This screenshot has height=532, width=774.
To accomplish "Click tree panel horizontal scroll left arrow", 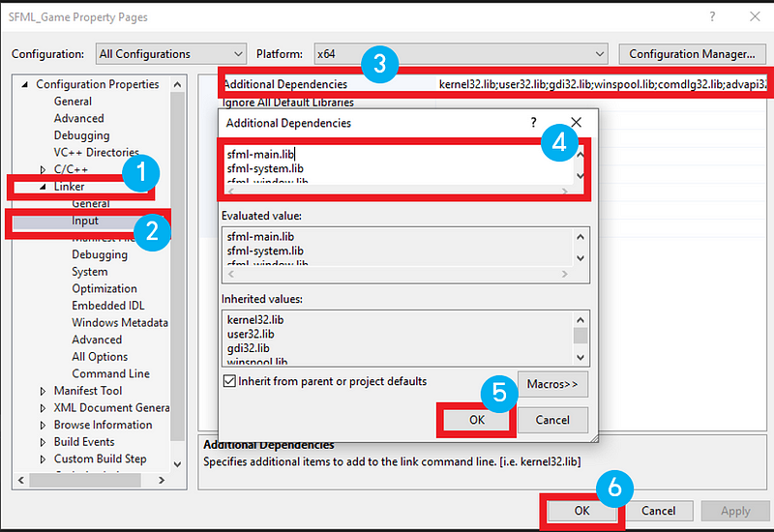I will [x=20, y=480].
